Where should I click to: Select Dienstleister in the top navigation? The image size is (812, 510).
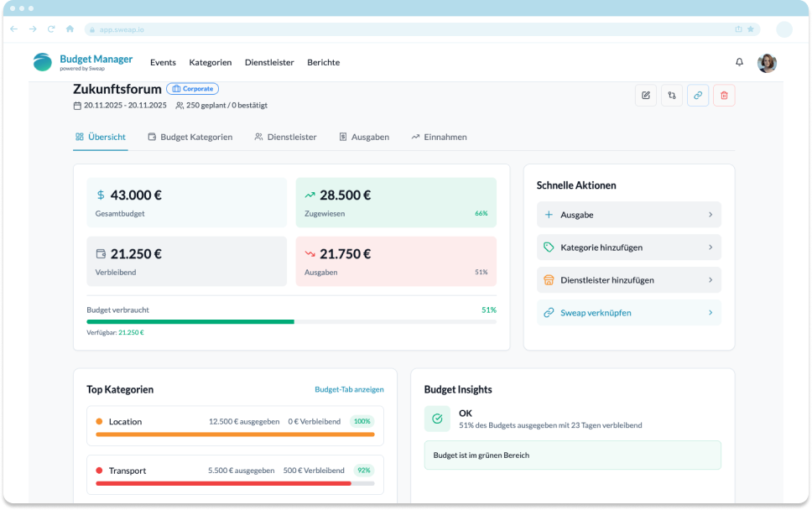[x=268, y=62]
